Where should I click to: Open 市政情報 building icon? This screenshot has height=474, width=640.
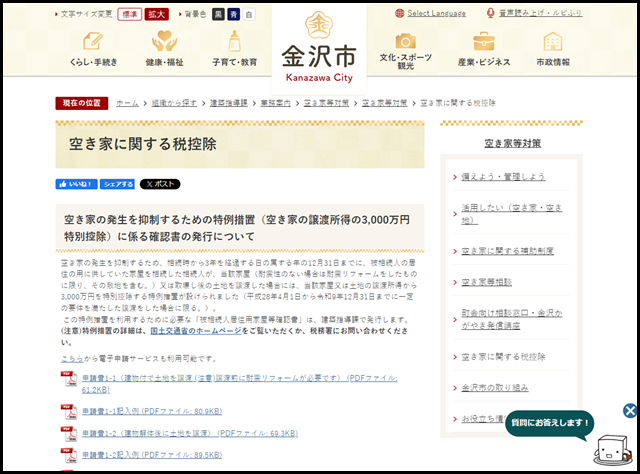[553, 41]
